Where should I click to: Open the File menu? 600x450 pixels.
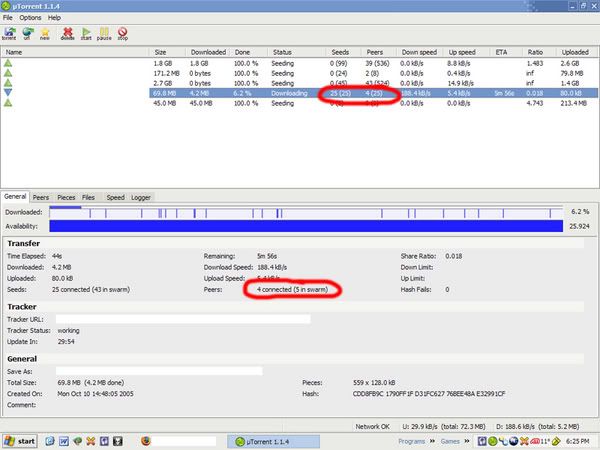coord(8,18)
